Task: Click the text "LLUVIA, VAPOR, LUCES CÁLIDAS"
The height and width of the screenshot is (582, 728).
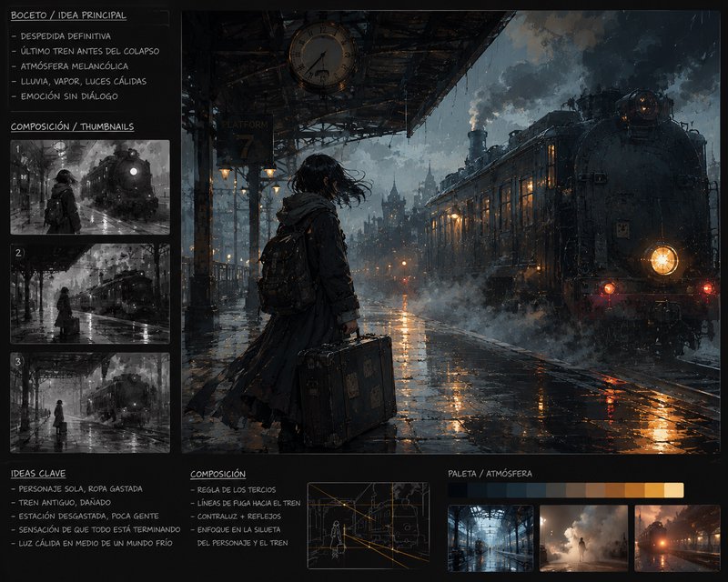Action: click(x=84, y=81)
